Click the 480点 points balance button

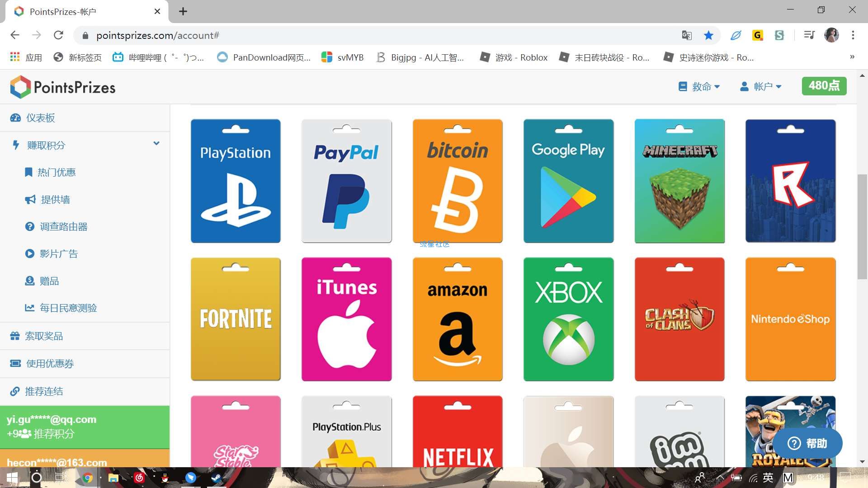[x=824, y=86]
